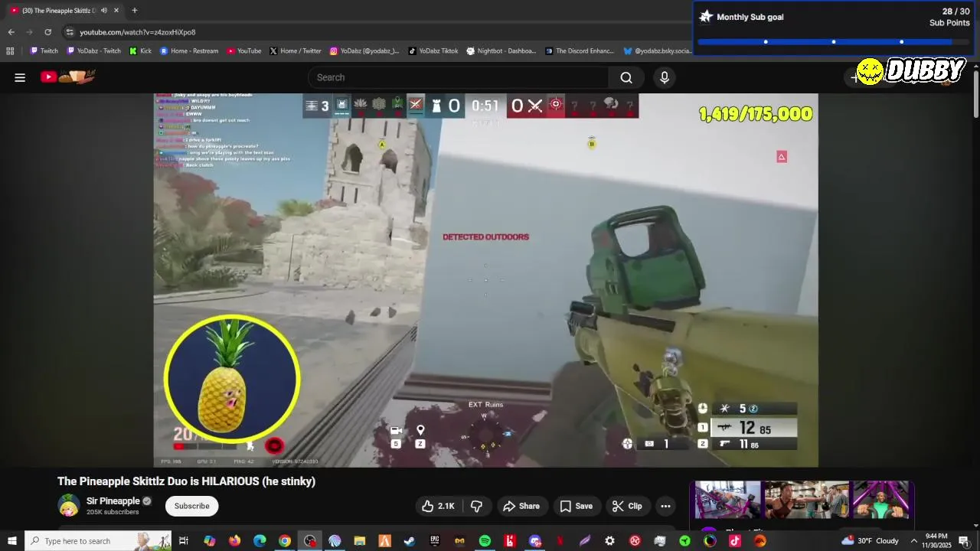Open a new browser tab
The height and width of the screenshot is (551, 980).
(x=135, y=11)
